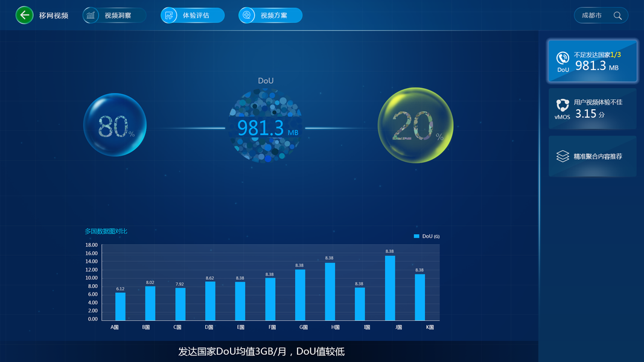Click the DoU (G) legend color swatch
The height and width of the screenshot is (362, 644).
point(416,236)
